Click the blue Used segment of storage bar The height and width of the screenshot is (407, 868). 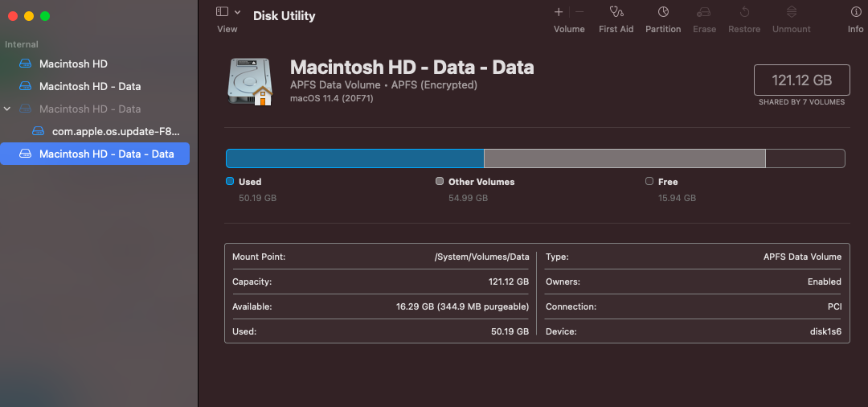tap(355, 158)
